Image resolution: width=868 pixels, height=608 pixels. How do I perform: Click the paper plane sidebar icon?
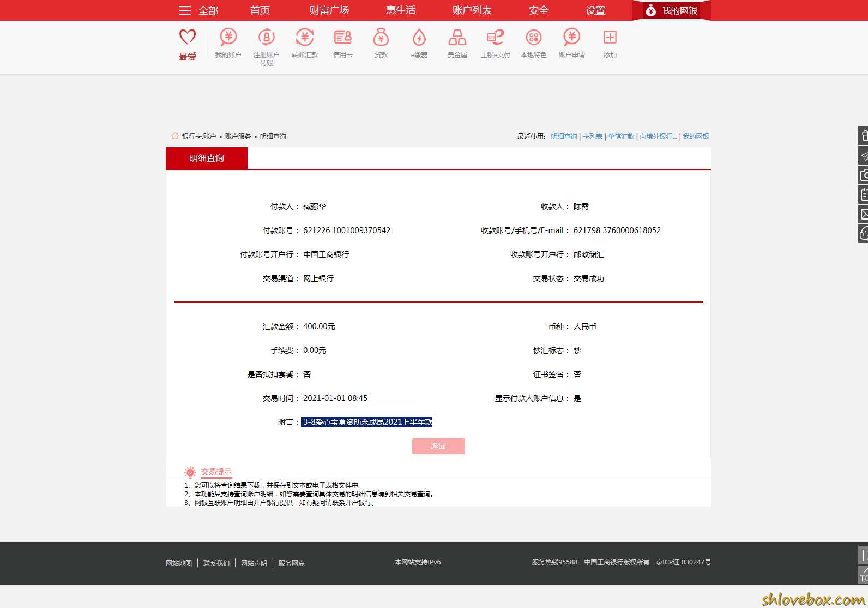[x=864, y=156]
